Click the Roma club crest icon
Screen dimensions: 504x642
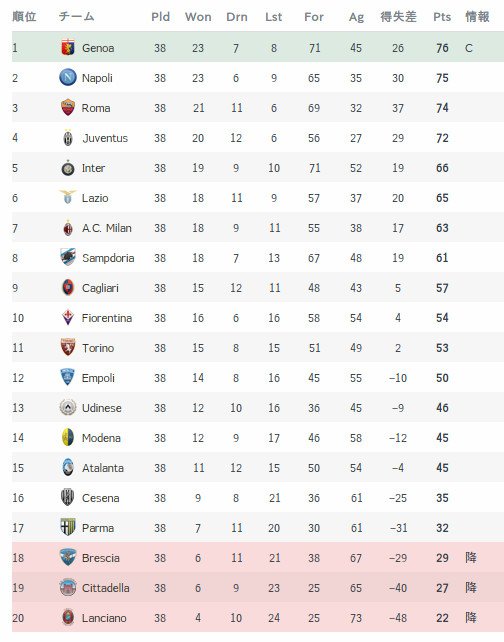[68, 107]
